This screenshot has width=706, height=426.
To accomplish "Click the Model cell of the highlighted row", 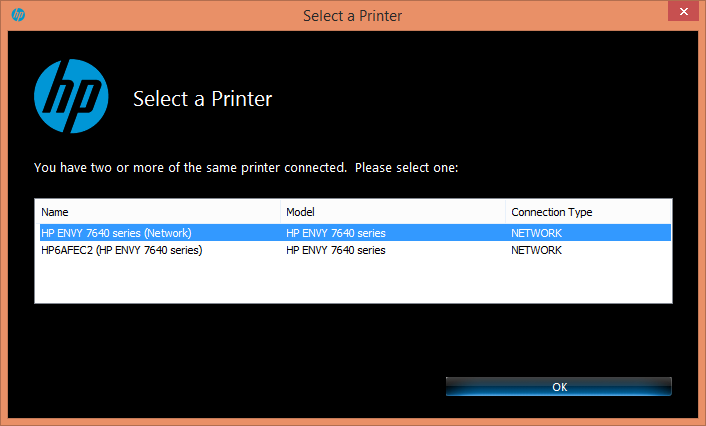I will point(336,233).
